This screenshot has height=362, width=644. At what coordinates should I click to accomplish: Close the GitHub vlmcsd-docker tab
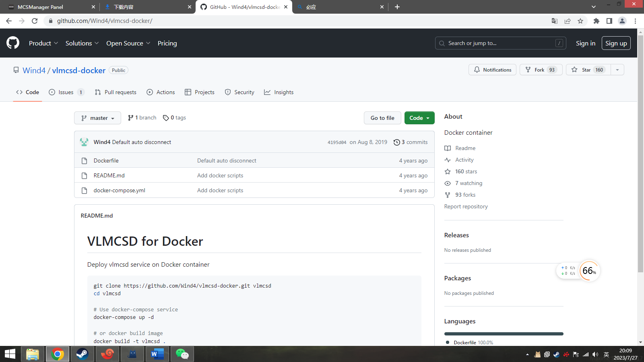[x=286, y=7]
